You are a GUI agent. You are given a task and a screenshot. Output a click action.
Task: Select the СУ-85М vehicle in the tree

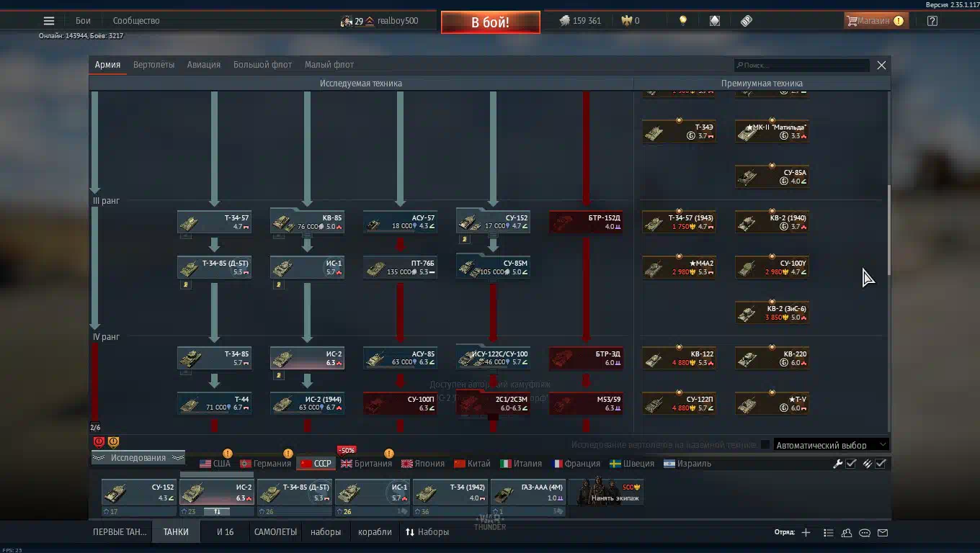pyautogui.click(x=493, y=268)
